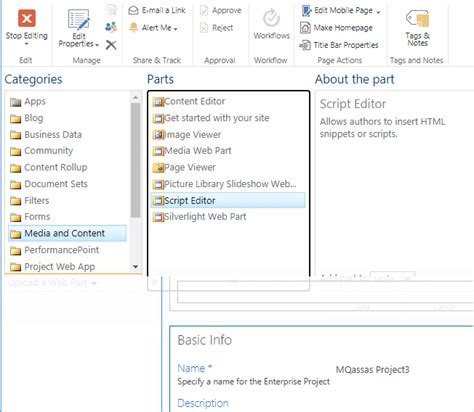
Task: Open the Edit Properties icon
Action: point(79,20)
